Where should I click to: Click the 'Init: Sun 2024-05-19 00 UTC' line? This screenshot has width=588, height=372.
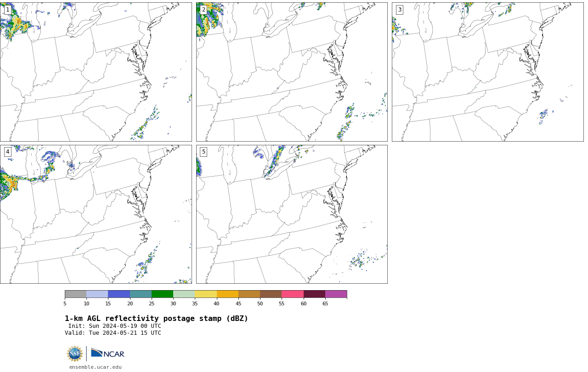[x=115, y=326]
